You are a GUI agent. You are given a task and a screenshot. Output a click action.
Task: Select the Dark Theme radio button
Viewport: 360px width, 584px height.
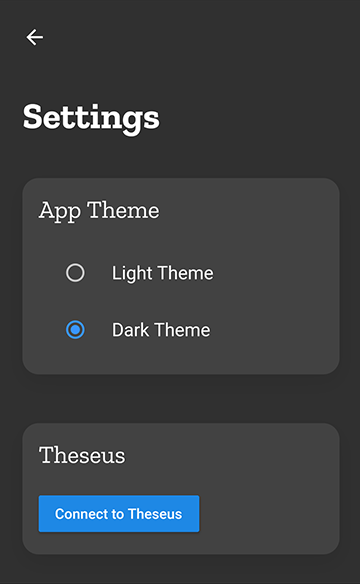click(x=75, y=330)
